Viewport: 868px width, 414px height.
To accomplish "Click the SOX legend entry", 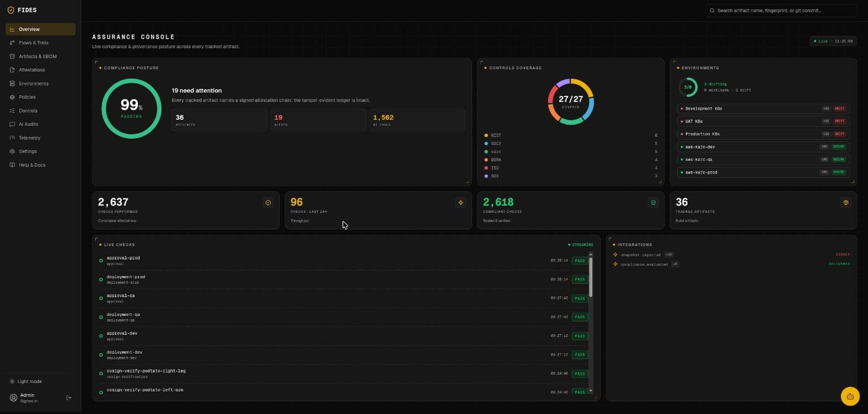I will point(571,176).
